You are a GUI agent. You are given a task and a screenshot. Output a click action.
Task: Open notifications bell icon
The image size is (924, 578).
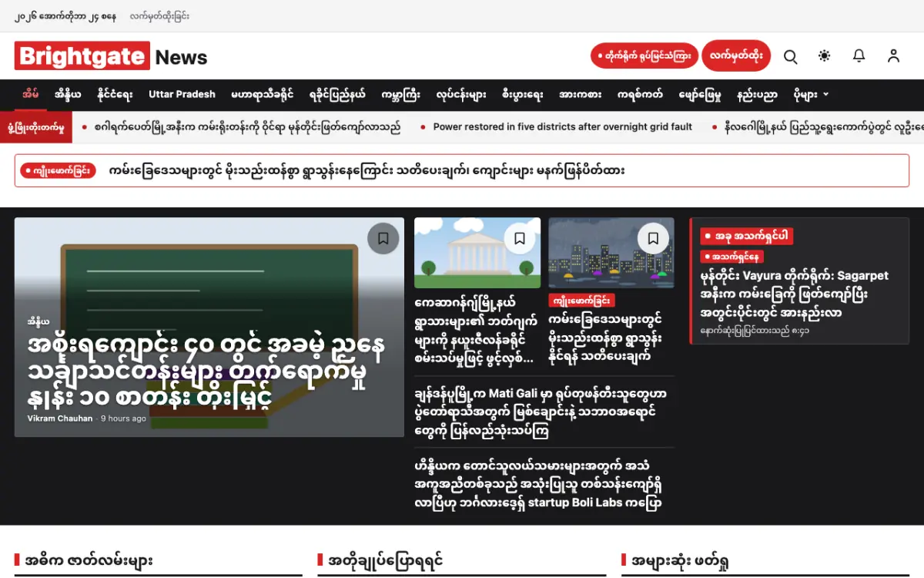(859, 56)
